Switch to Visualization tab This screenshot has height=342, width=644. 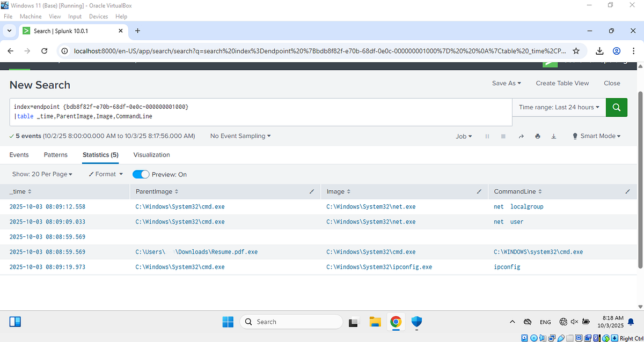[151, 155]
